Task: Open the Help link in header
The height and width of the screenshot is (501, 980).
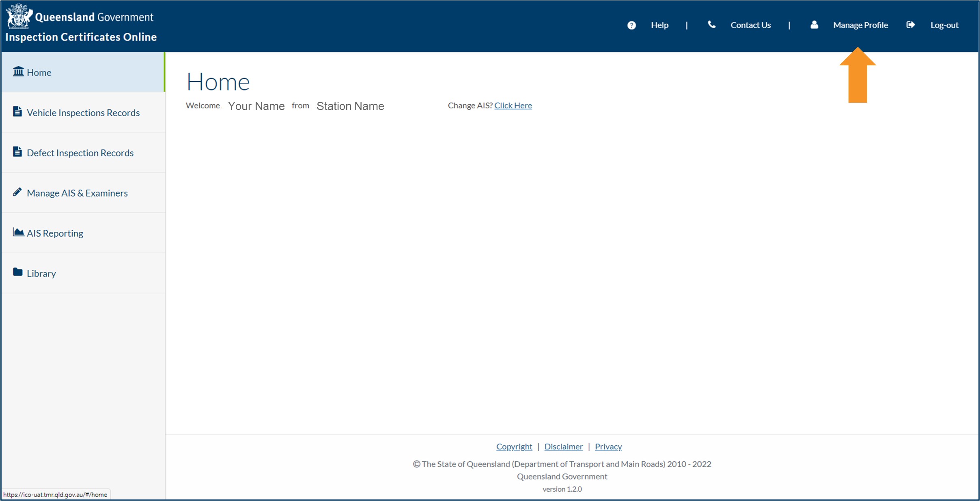Action: point(659,25)
